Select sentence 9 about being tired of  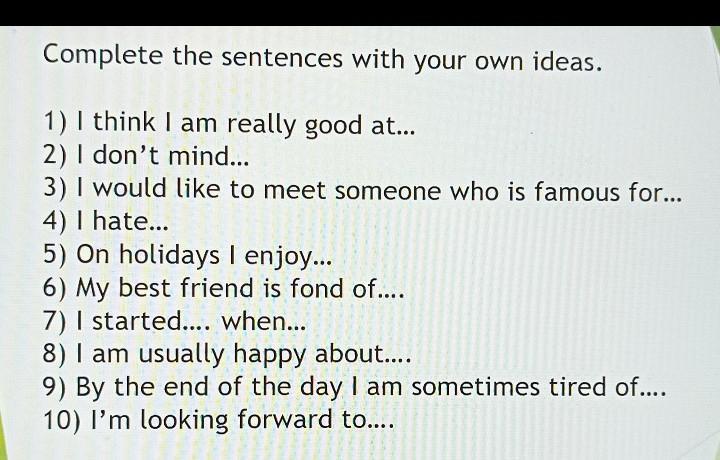click(x=354, y=387)
